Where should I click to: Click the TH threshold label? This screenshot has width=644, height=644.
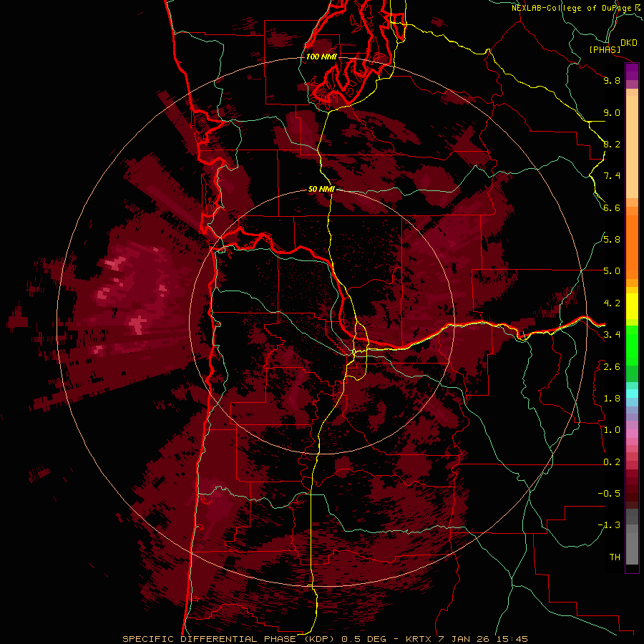615,557
